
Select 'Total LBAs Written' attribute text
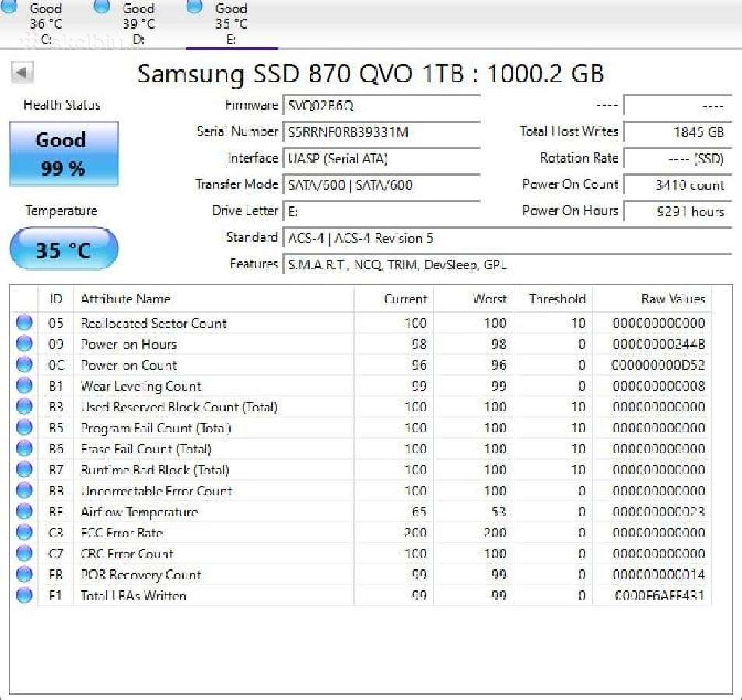point(133,596)
